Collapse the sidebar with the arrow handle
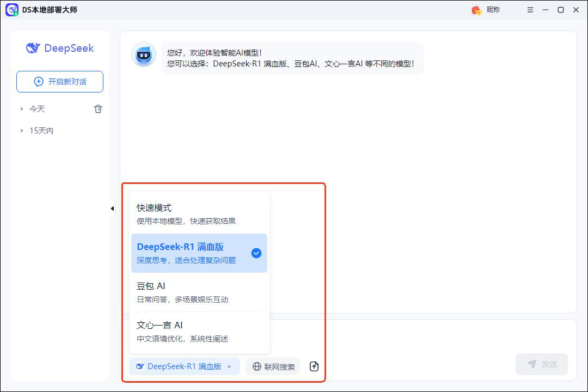This screenshot has width=588, height=392. click(x=112, y=209)
